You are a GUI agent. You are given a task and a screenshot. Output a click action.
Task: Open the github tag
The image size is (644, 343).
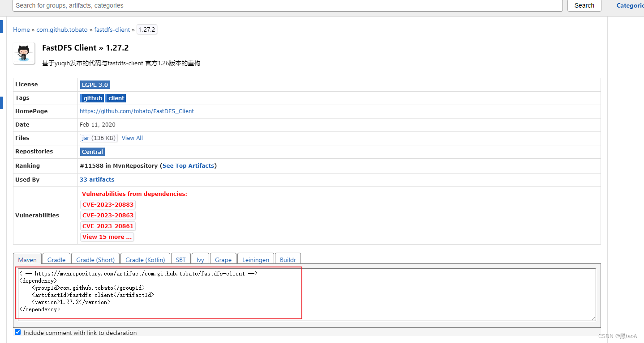click(92, 98)
